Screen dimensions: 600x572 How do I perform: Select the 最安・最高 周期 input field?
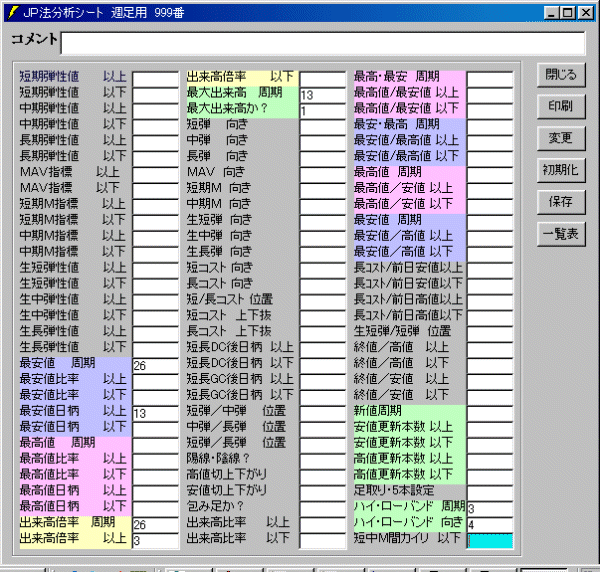coord(490,127)
